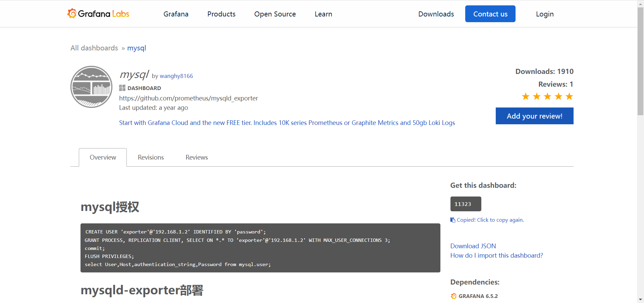Open author wanghy8166's profile
The image size is (644, 303).
pyautogui.click(x=176, y=76)
